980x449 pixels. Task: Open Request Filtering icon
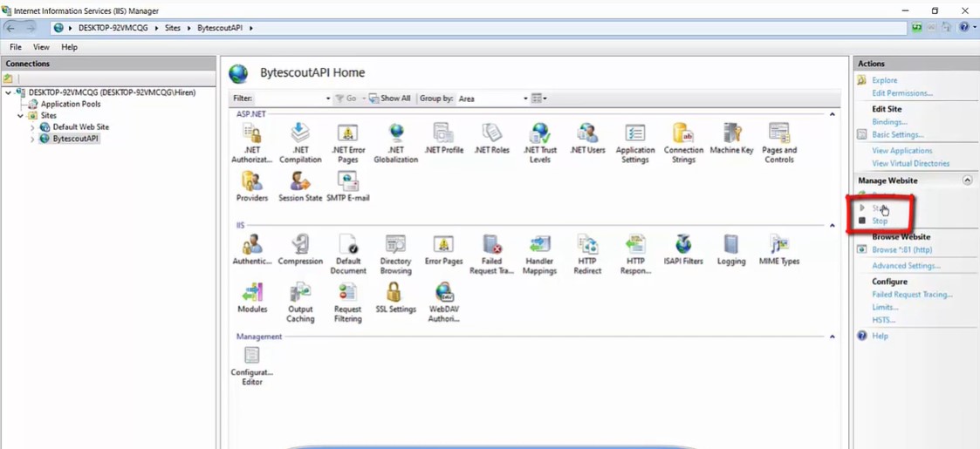pos(347,303)
